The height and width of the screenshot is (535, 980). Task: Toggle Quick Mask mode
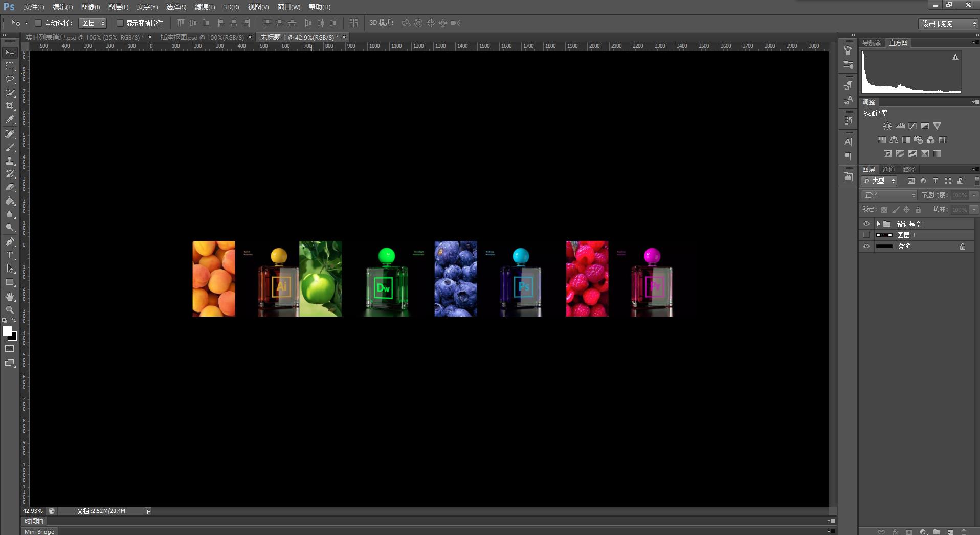[x=10, y=349]
